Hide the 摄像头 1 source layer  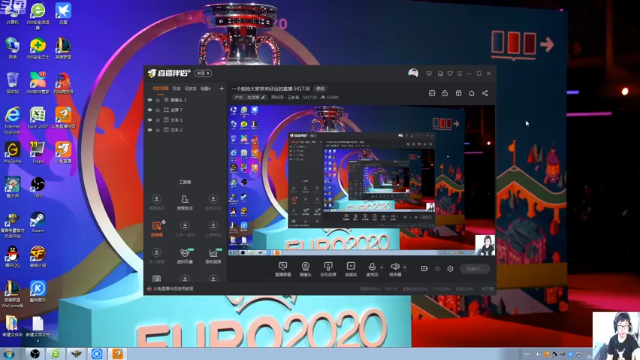pyautogui.click(x=150, y=100)
